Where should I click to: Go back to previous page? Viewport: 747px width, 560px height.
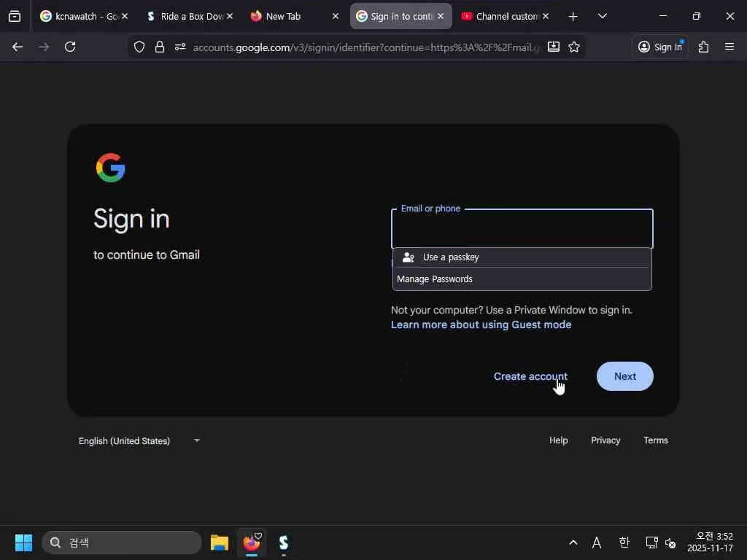tap(18, 47)
